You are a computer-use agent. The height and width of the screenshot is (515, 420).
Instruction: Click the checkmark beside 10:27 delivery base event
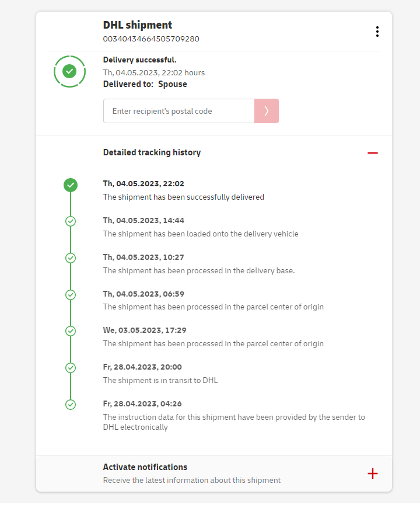click(x=71, y=258)
